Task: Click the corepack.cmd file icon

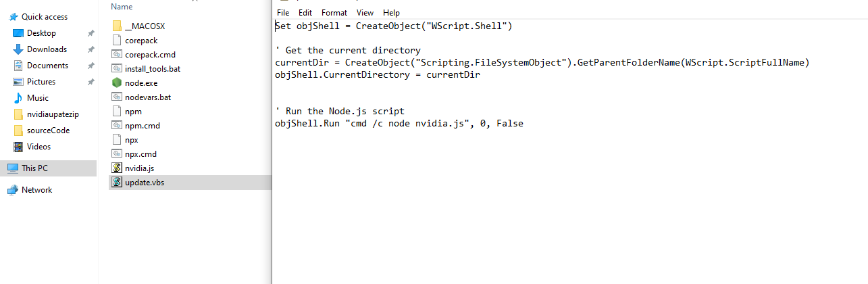Action: [x=116, y=54]
